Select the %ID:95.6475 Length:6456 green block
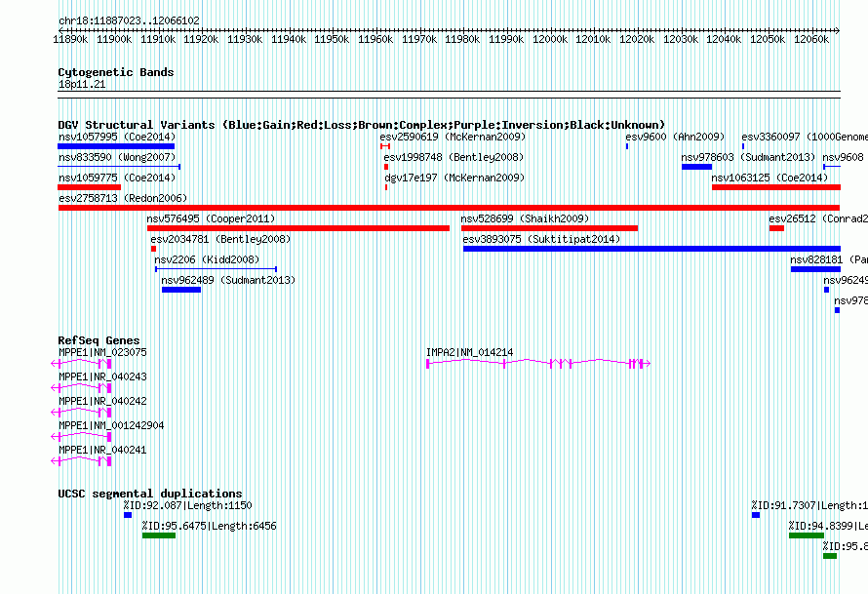The height and width of the screenshot is (594, 868). (x=159, y=535)
